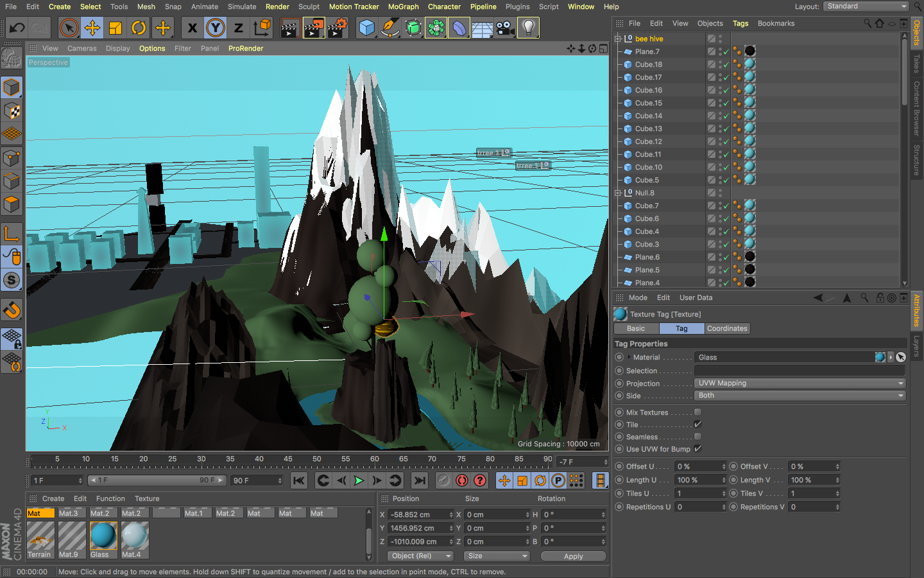Uncheck the Tile checkbox

tap(697, 425)
